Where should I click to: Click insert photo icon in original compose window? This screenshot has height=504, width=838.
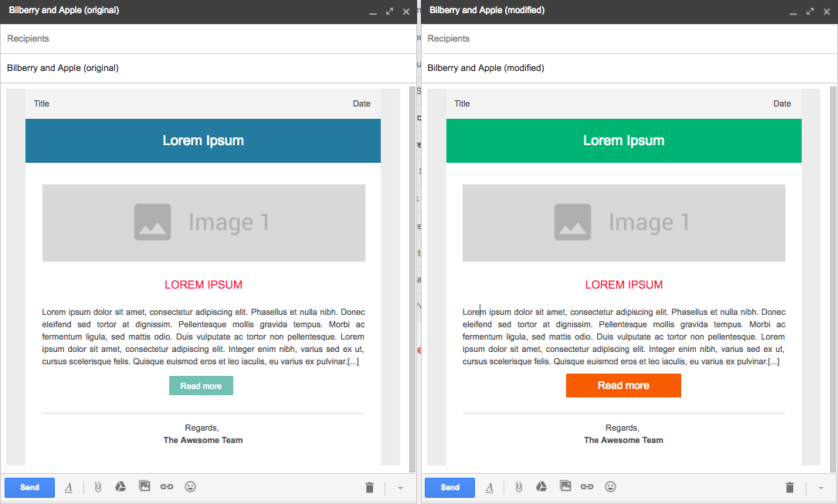144,486
